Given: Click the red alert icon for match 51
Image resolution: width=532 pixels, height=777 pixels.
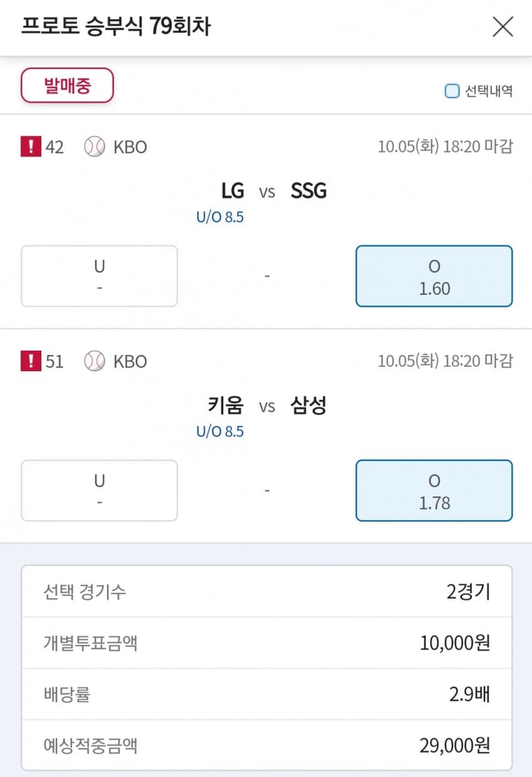Looking at the screenshot, I should pos(30,361).
